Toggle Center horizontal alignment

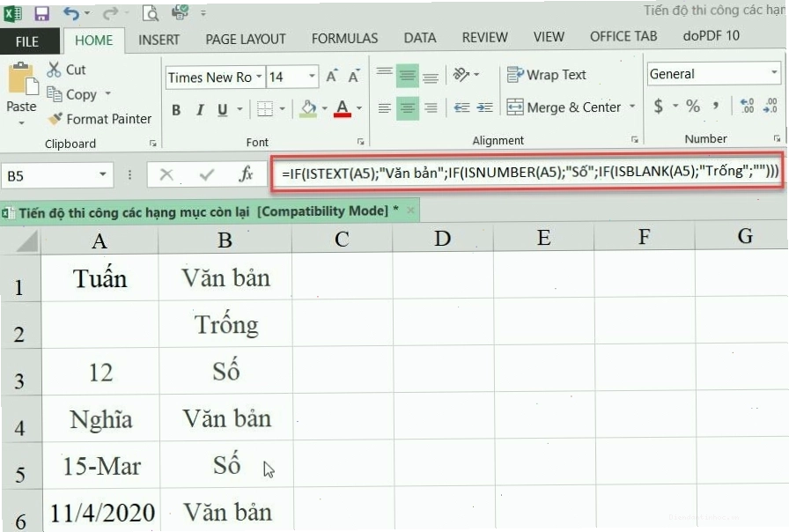[x=407, y=107]
